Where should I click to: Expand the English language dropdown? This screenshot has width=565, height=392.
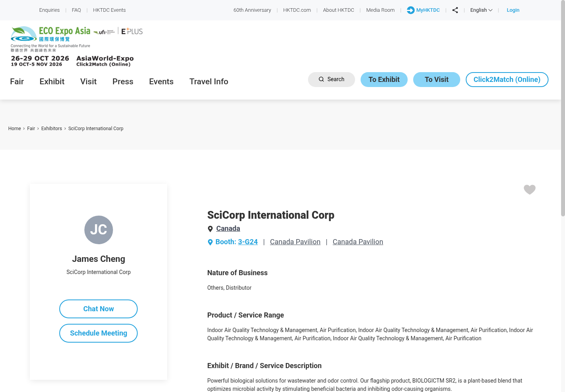pos(481,10)
